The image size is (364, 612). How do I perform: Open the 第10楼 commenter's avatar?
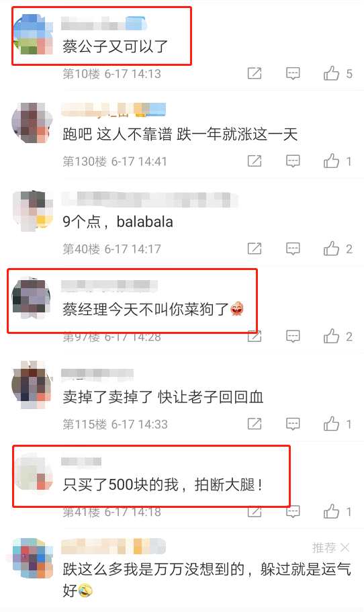tap(33, 34)
